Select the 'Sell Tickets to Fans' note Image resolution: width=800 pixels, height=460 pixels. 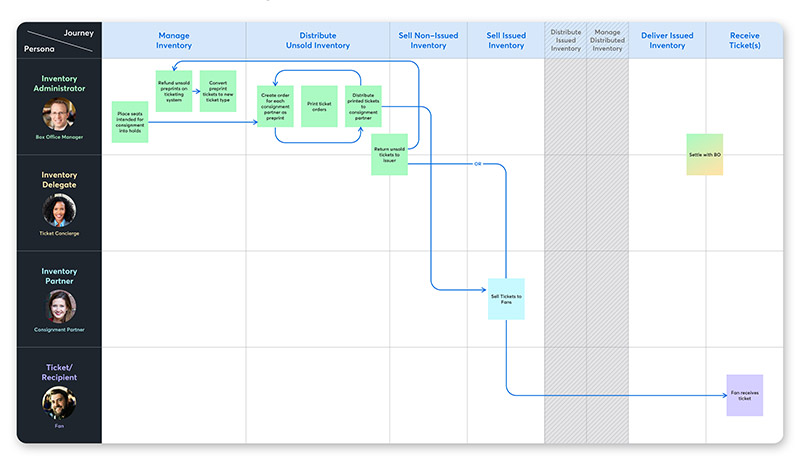click(506, 299)
